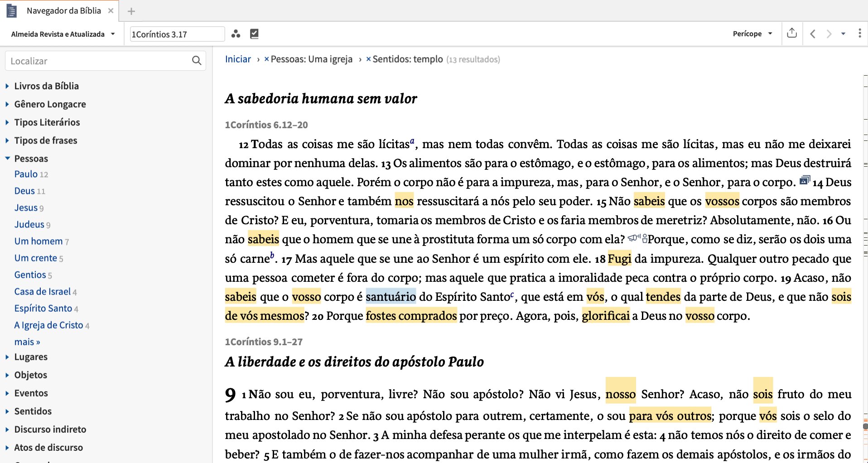Image resolution: width=868 pixels, height=463 pixels.
Task: Filter by Paulo facet
Action: [x=26, y=174]
